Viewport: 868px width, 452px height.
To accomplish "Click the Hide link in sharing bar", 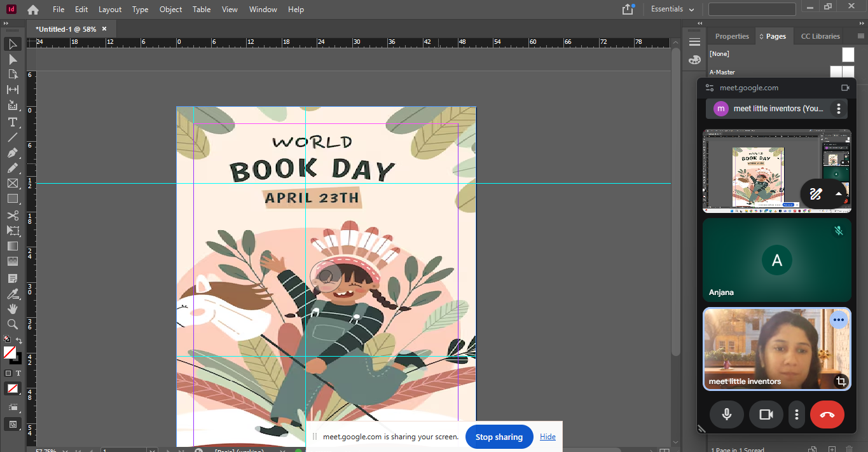I will (548, 437).
